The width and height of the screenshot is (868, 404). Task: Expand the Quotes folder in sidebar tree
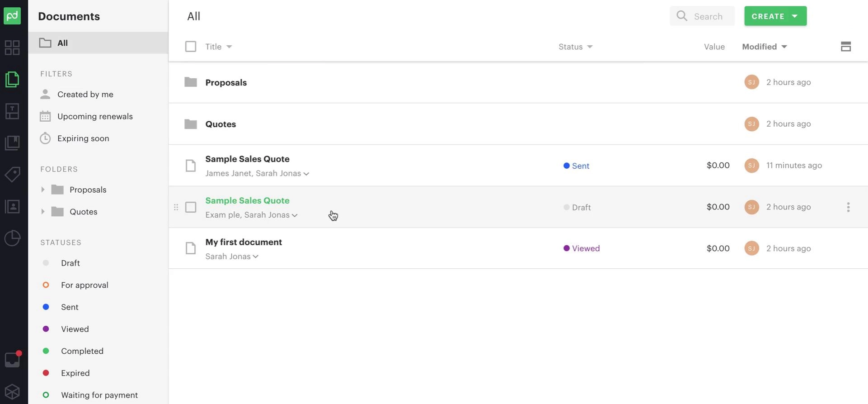tap(43, 211)
